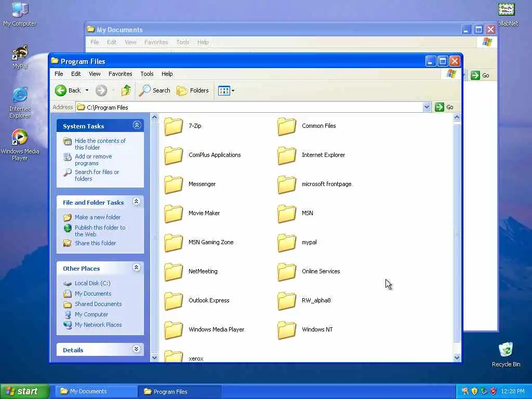Open the Tools menu in Program Files
Image resolution: width=532 pixels, height=399 pixels.
147,74
